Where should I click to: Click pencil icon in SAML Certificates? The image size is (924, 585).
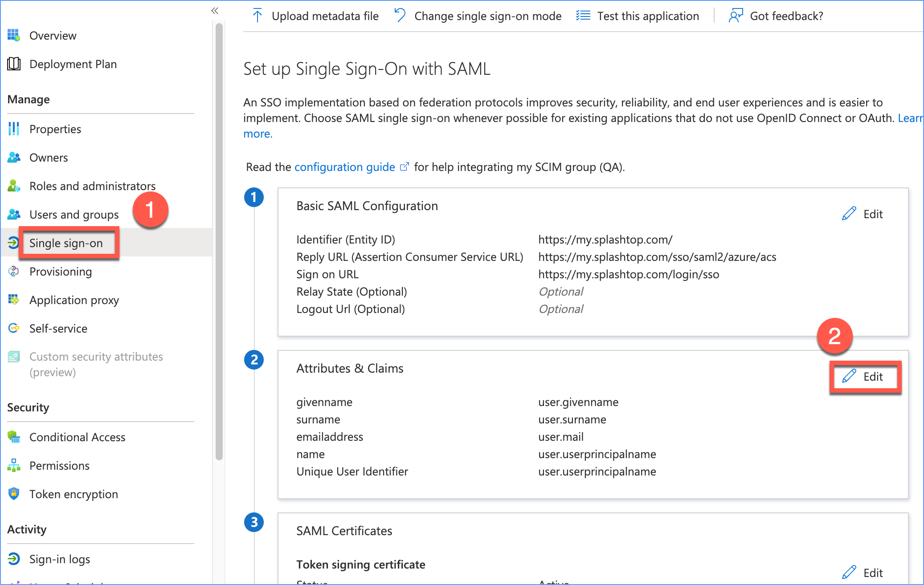849,572
